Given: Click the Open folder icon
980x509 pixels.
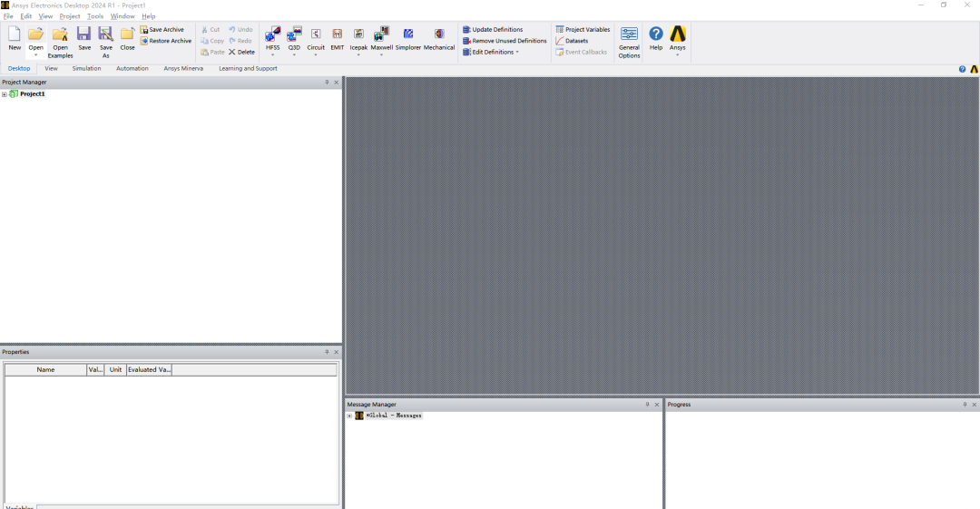Looking at the screenshot, I should pyautogui.click(x=35, y=34).
